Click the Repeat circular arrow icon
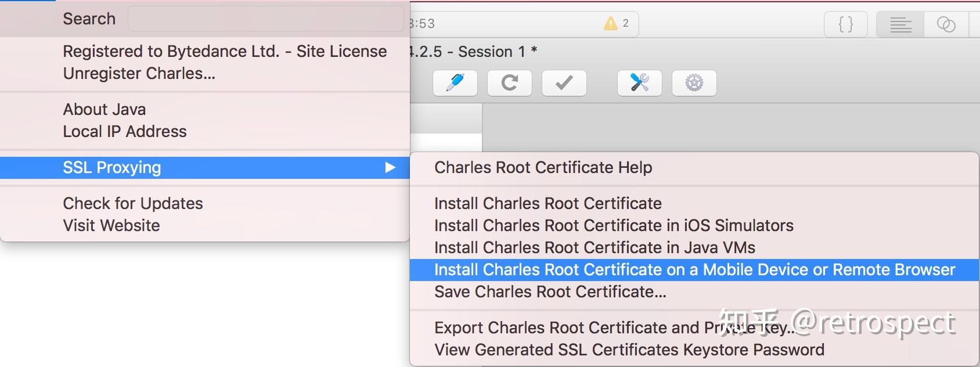The height and width of the screenshot is (367, 980). tap(510, 83)
